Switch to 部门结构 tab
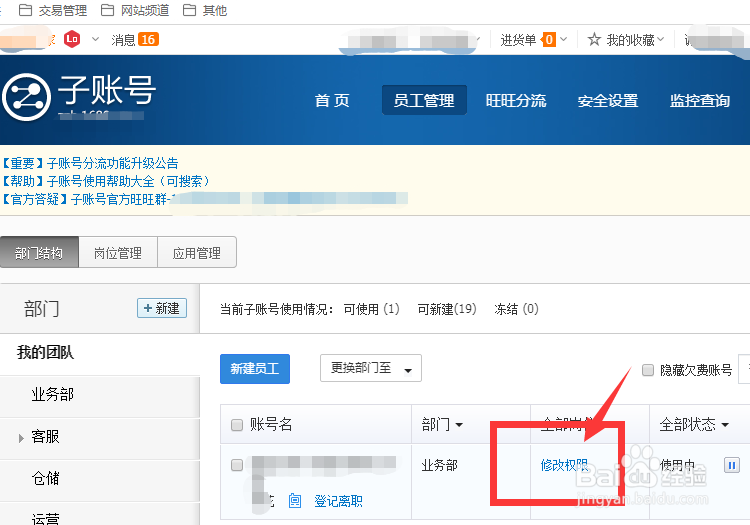The image size is (750, 525). (39, 252)
